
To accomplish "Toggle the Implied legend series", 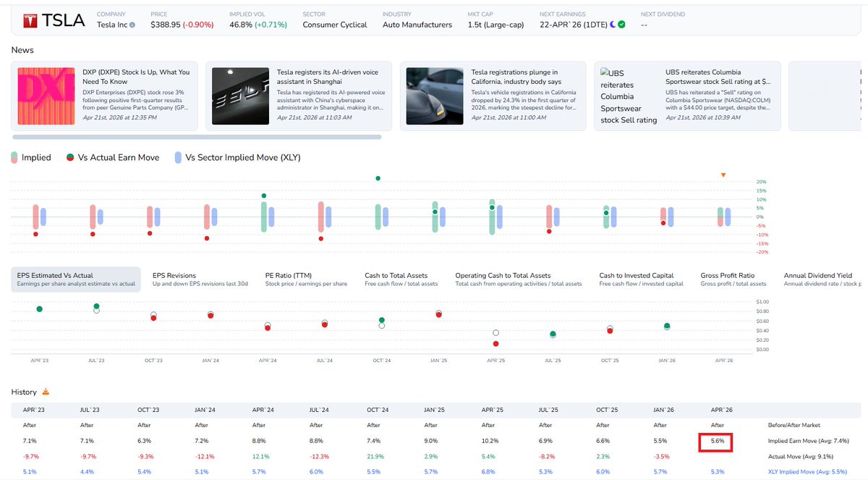I will click(31, 157).
